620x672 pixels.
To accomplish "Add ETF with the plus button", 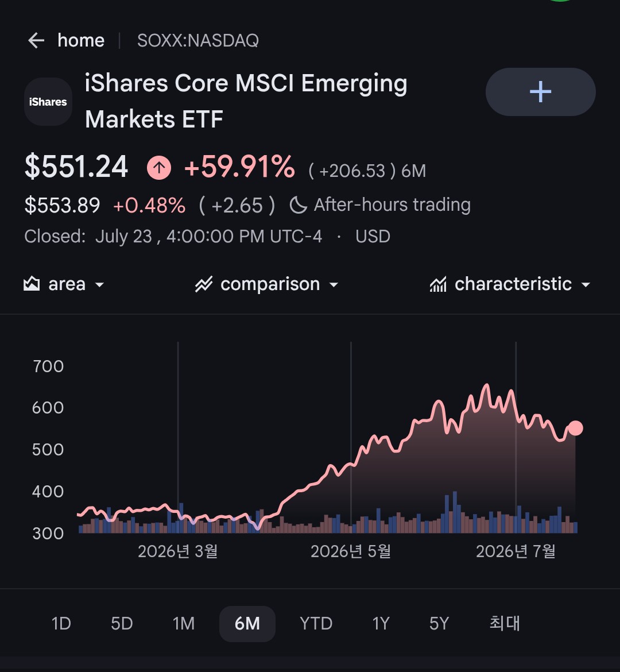I will (x=540, y=92).
